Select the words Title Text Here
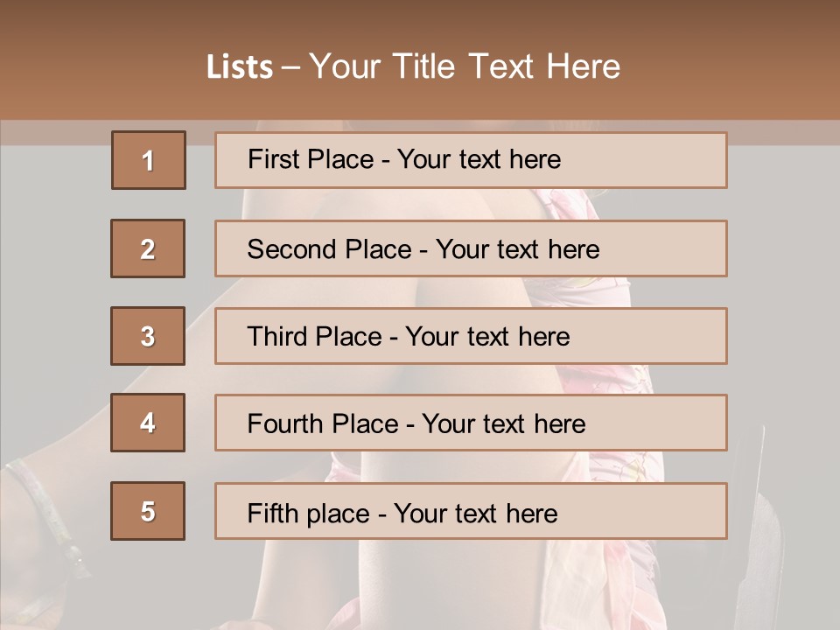The image size is (840, 630). click(x=507, y=66)
